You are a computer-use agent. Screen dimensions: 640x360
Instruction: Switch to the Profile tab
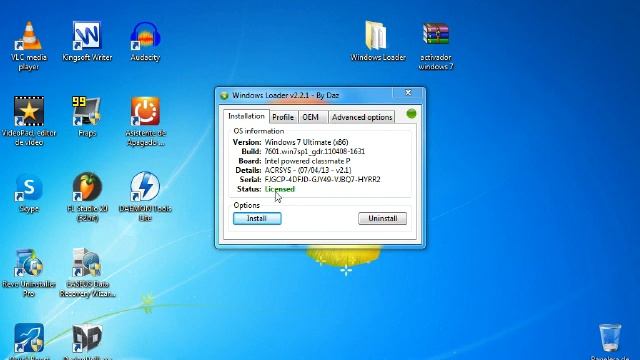283,117
